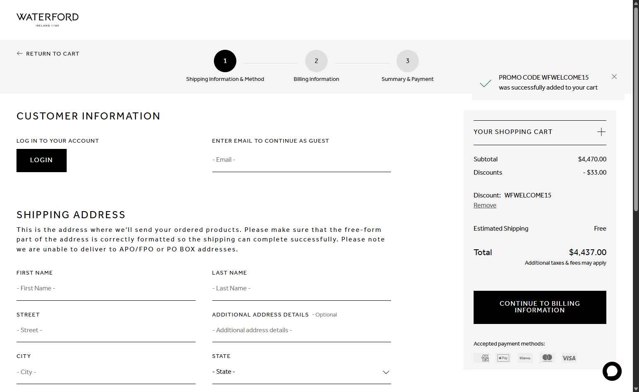Click the Discounts value - $33.00

(595, 173)
